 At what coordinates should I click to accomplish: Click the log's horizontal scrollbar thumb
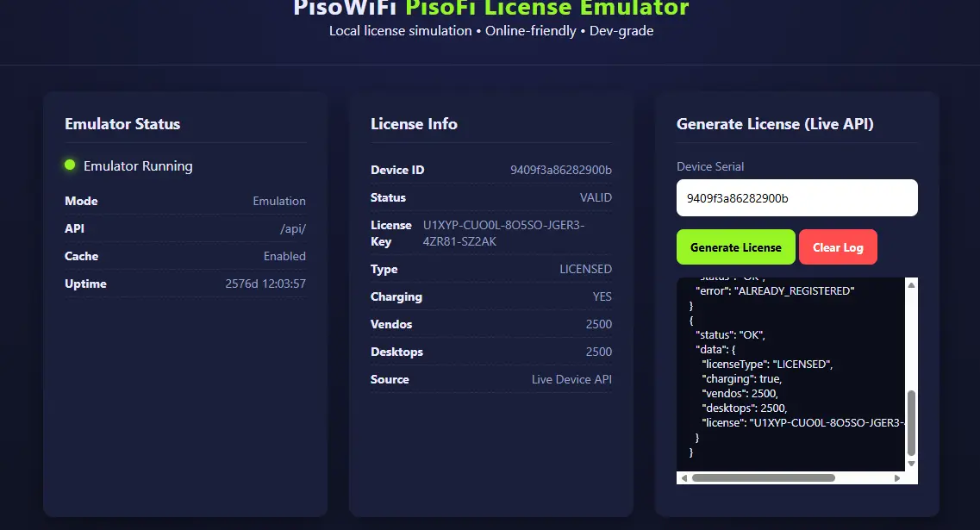tap(763, 478)
